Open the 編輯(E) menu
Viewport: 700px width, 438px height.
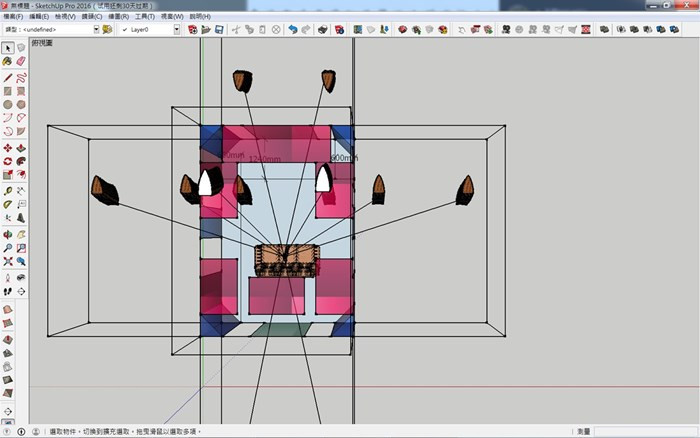click(41, 17)
